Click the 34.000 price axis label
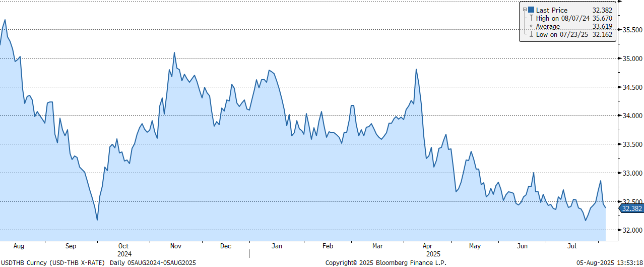The width and height of the screenshot is (644, 267). [633, 116]
